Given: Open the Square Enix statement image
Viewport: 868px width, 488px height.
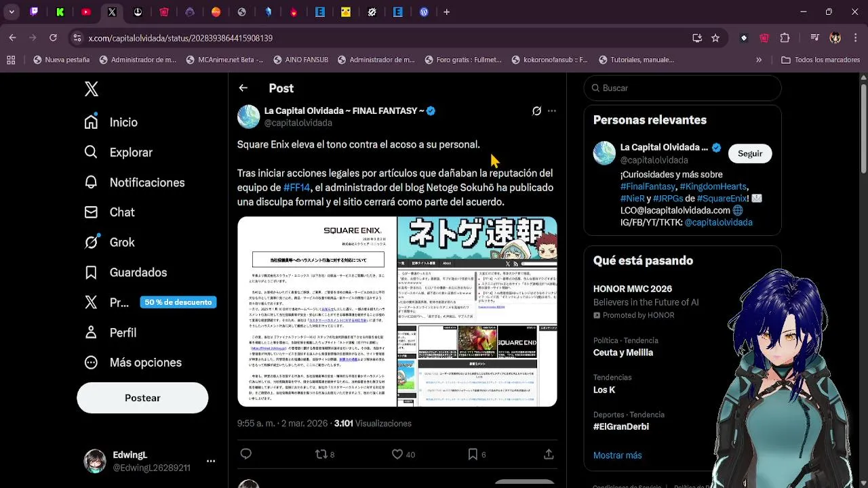Looking at the screenshot, I should 317,312.
